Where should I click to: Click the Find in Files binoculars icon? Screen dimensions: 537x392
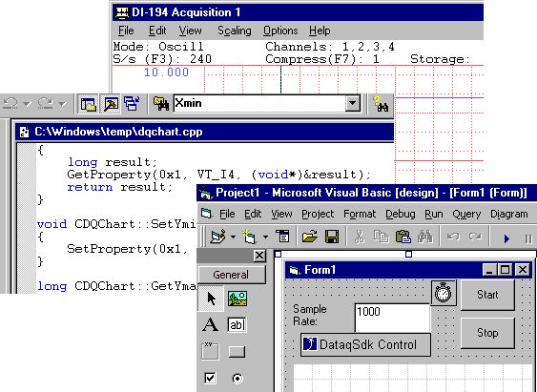pos(161,104)
